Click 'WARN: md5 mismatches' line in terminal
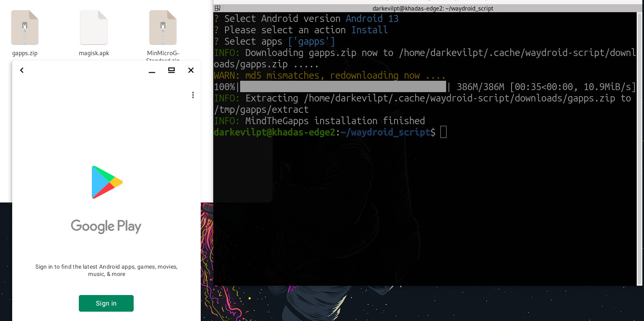This screenshot has width=644, height=321. (x=330, y=75)
